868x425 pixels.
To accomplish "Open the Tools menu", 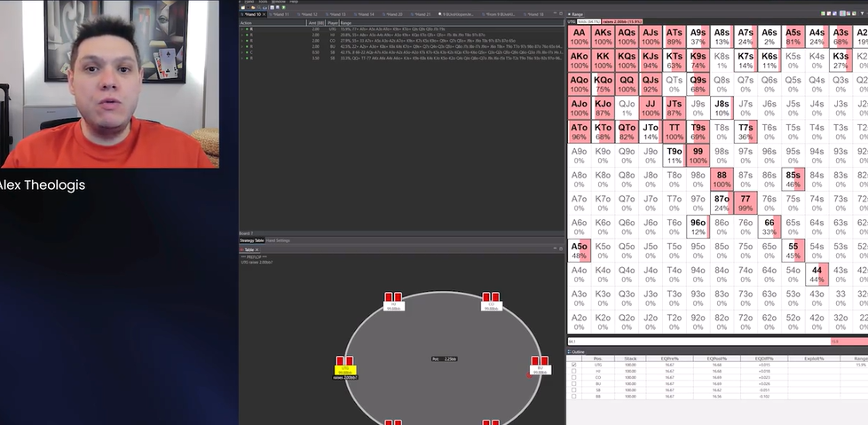I will [x=264, y=2].
